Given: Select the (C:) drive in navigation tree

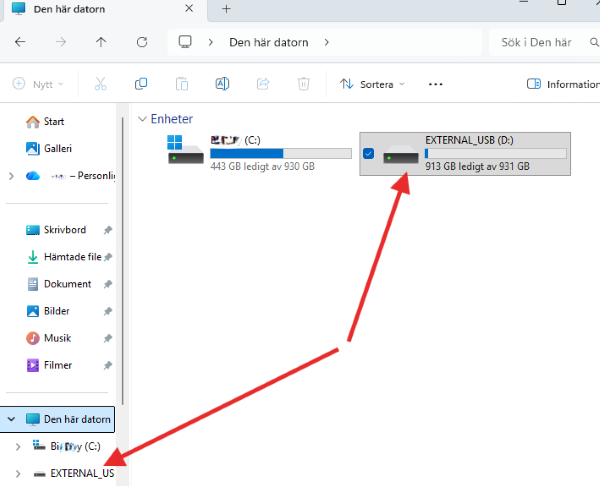Looking at the screenshot, I should pos(67,446).
